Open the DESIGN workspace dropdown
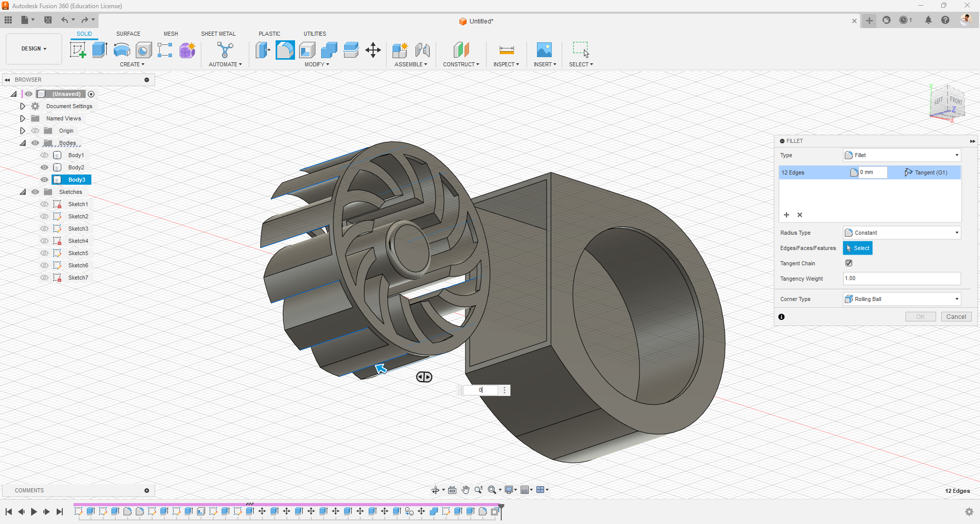This screenshot has width=980, height=524. [34, 49]
